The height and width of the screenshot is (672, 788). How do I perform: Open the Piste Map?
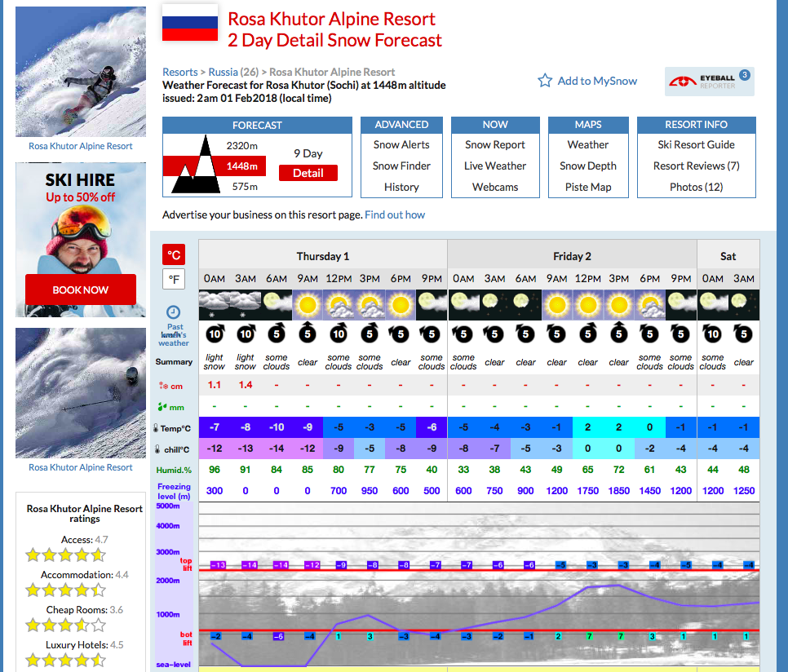588,187
